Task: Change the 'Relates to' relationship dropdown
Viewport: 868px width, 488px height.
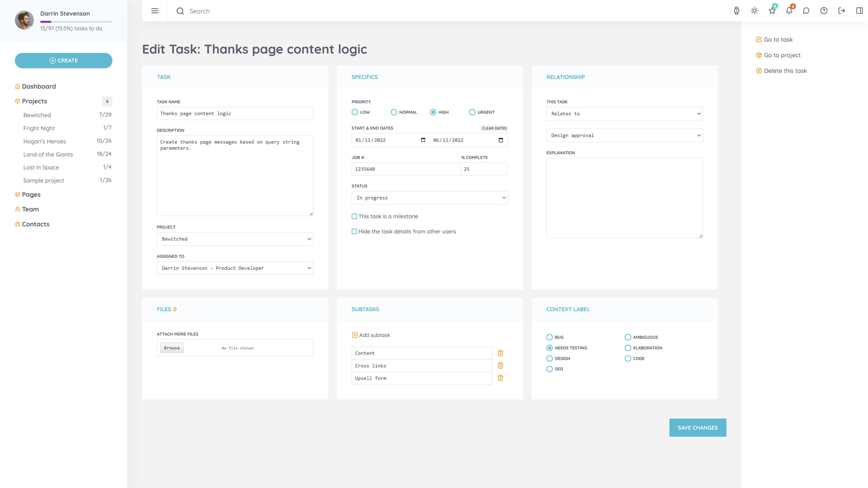Action: pyautogui.click(x=624, y=113)
